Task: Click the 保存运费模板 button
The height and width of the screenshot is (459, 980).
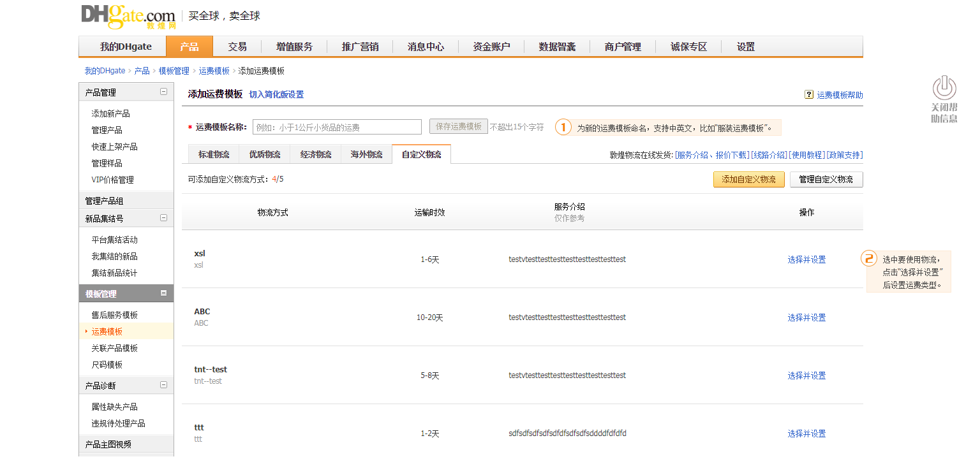Action: pos(458,126)
